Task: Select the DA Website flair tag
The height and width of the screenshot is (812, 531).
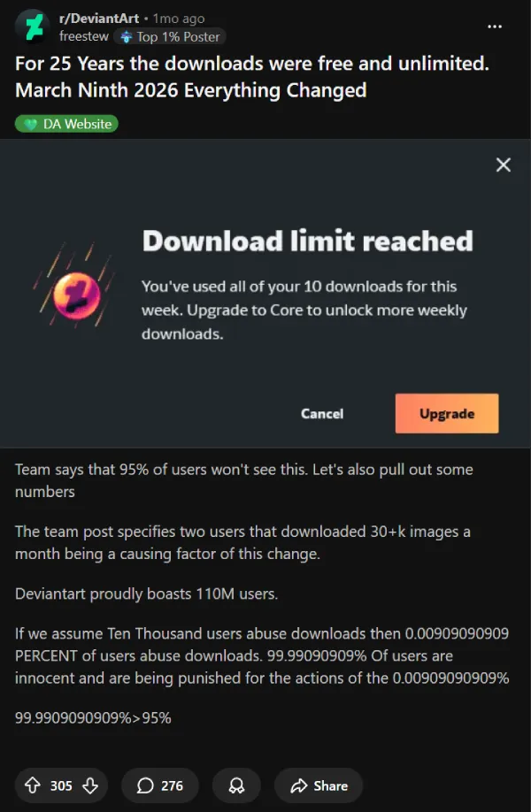Action: pyautogui.click(x=66, y=124)
